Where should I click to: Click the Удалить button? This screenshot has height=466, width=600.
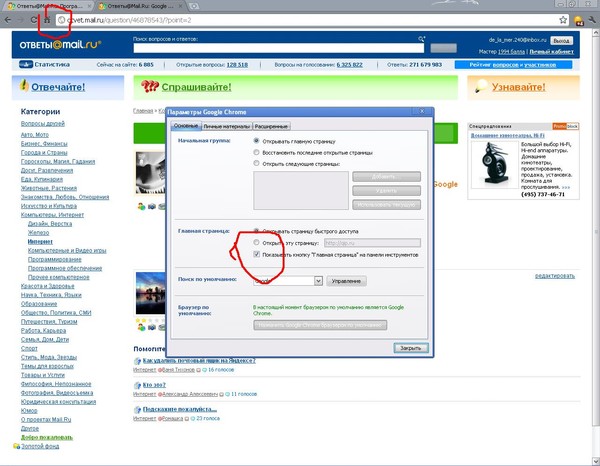tap(386, 190)
